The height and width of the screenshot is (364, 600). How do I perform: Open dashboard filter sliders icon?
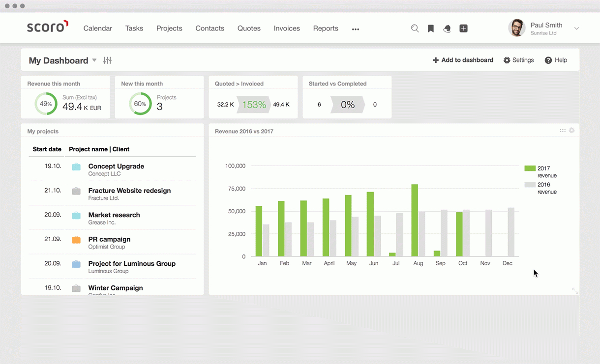107,60
